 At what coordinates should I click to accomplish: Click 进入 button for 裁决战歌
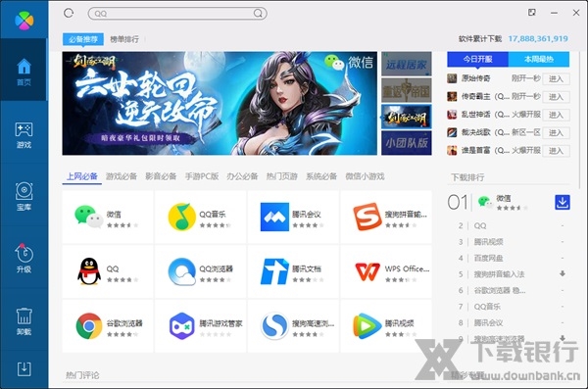[556, 133]
